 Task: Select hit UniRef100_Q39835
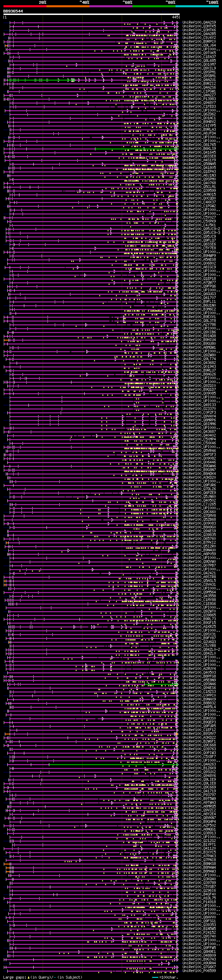tap(199, 535)
